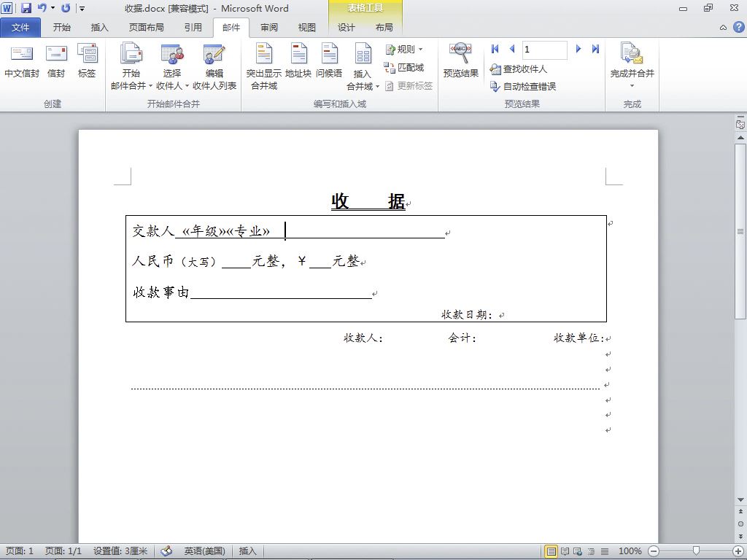Switch to the 布局 table tab

click(x=384, y=28)
